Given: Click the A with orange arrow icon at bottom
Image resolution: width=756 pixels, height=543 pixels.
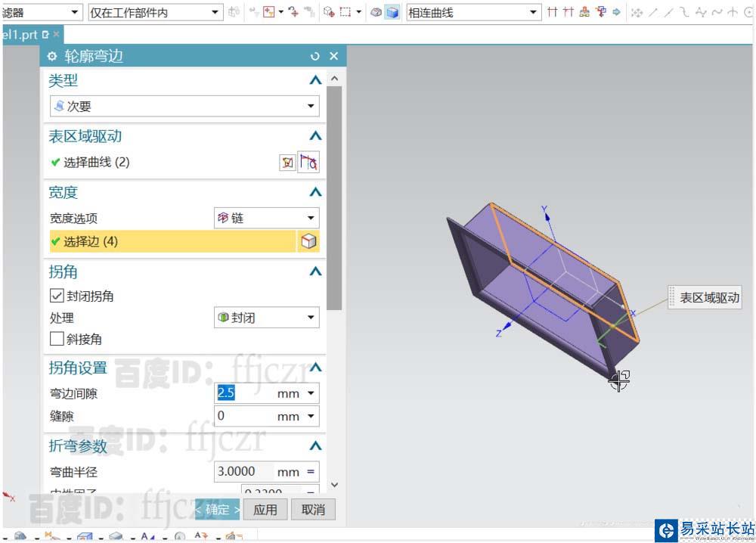Looking at the screenshot, I should (201, 535).
